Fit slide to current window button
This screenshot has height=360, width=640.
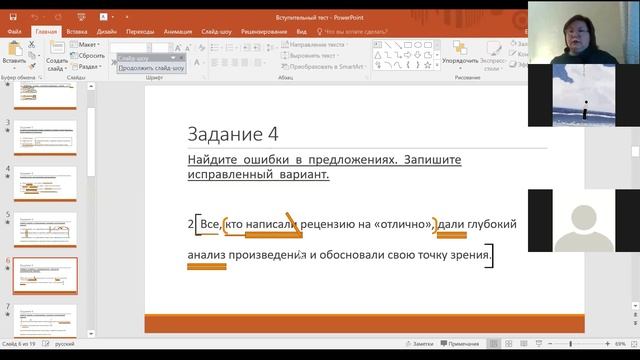pos(634,344)
